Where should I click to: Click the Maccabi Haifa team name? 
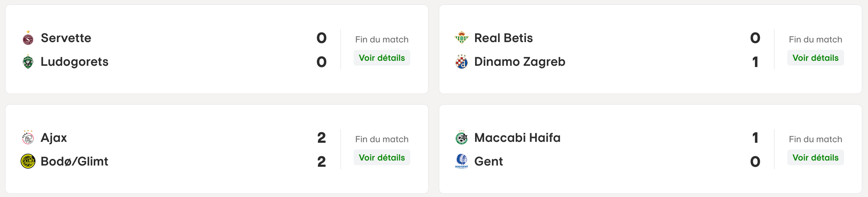(517, 138)
